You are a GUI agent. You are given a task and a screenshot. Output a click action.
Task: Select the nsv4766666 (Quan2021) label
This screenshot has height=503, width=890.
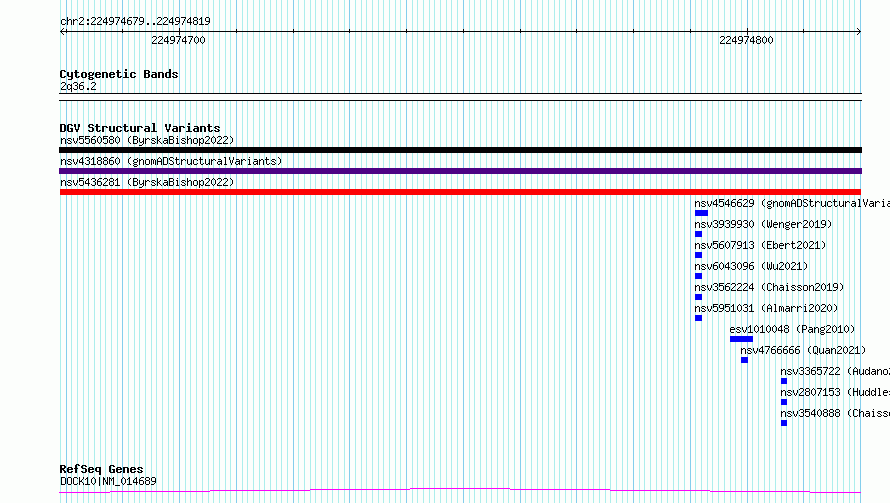click(803, 350)
